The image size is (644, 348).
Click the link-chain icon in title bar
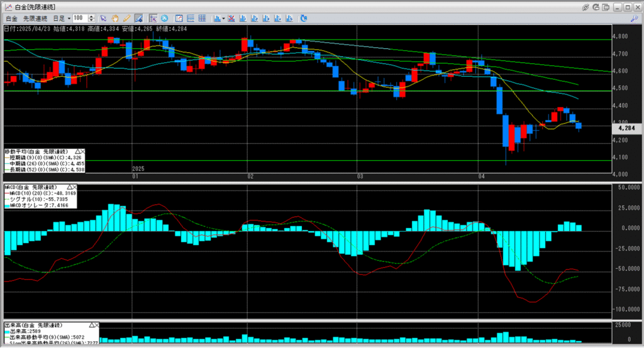tap(586, 6)
